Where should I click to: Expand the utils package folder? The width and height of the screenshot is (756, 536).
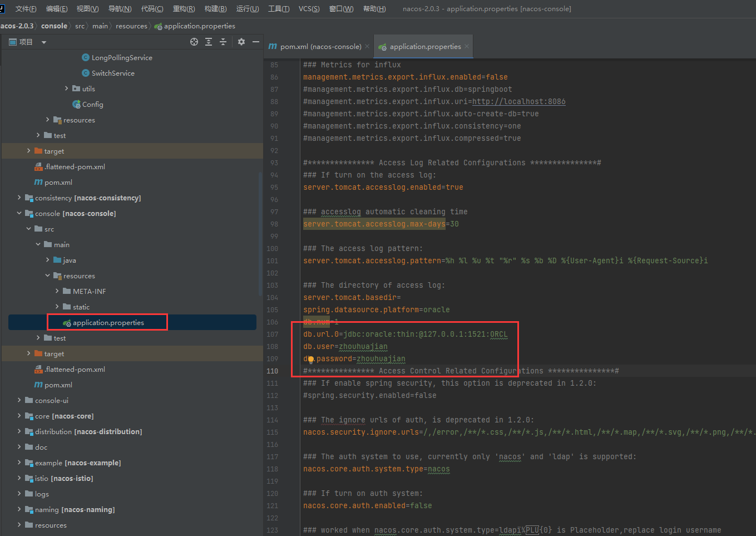[67, 88]
